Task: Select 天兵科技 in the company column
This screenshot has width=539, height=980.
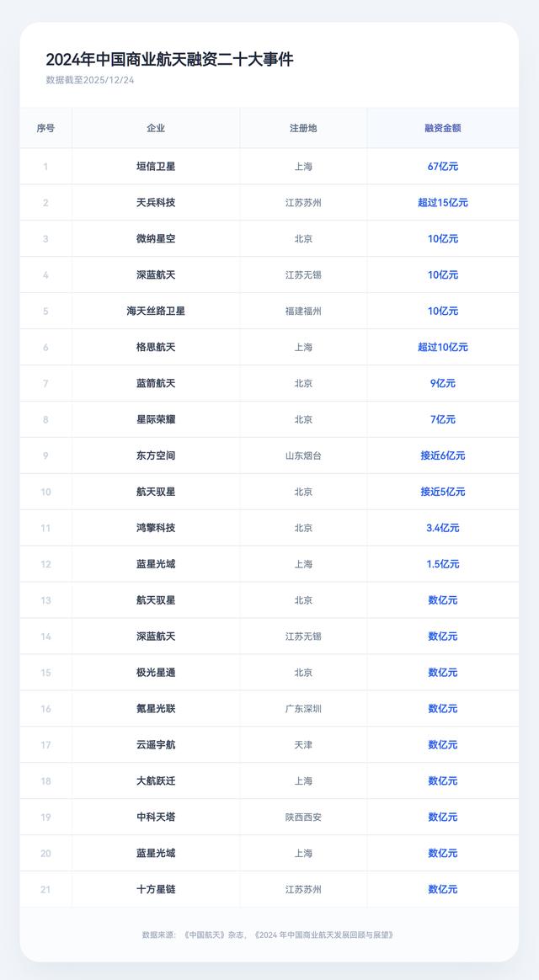Action: (156, 203)
